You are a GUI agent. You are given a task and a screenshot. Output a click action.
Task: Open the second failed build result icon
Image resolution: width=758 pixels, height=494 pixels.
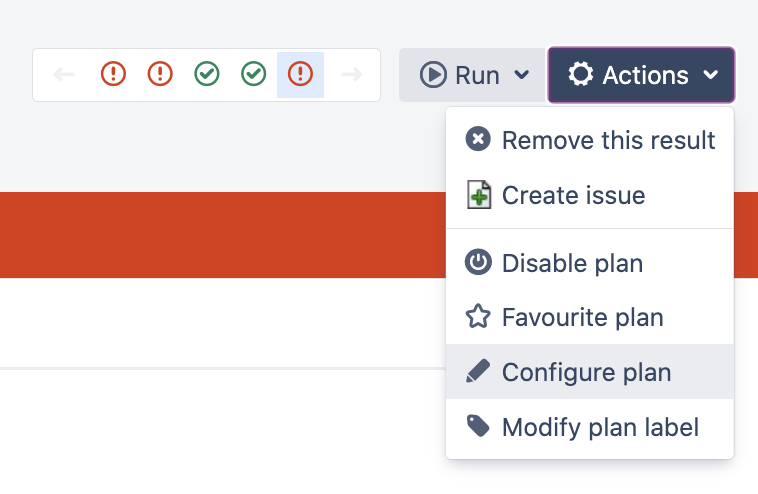click(160, 75)
